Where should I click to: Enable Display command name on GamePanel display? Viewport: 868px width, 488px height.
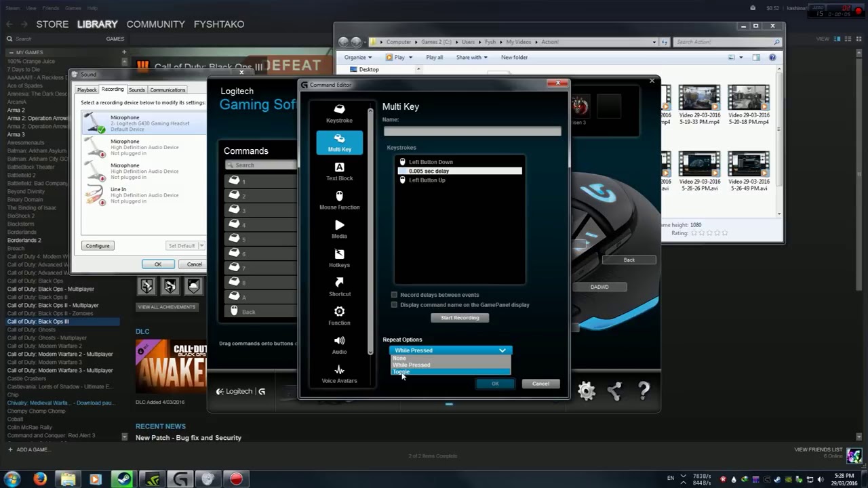(394, 305)
